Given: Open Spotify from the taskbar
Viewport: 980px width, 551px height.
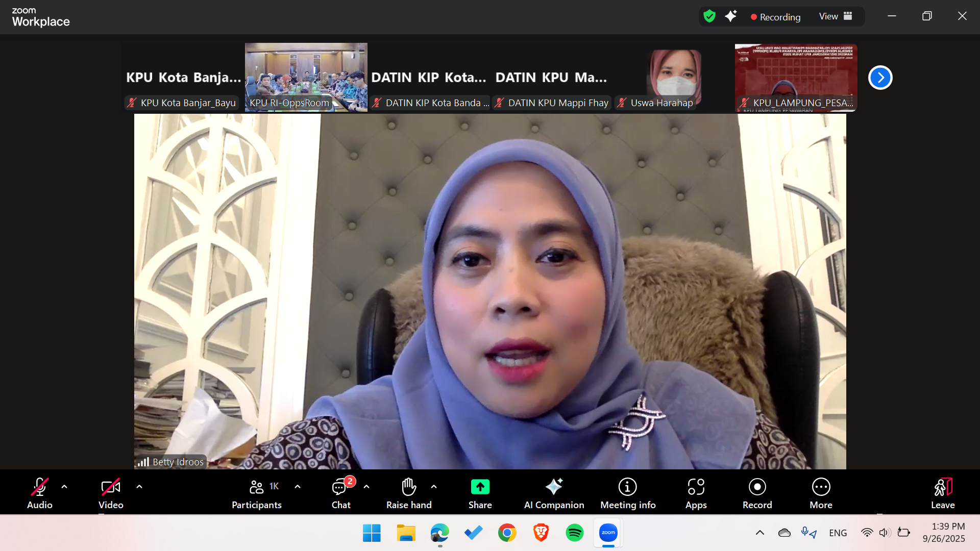Looking at the screenshot, I should click(x=575, y=533).
